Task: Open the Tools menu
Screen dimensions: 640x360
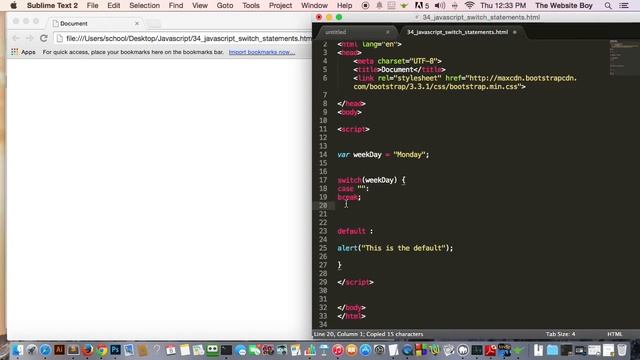Action: [251, 5]
